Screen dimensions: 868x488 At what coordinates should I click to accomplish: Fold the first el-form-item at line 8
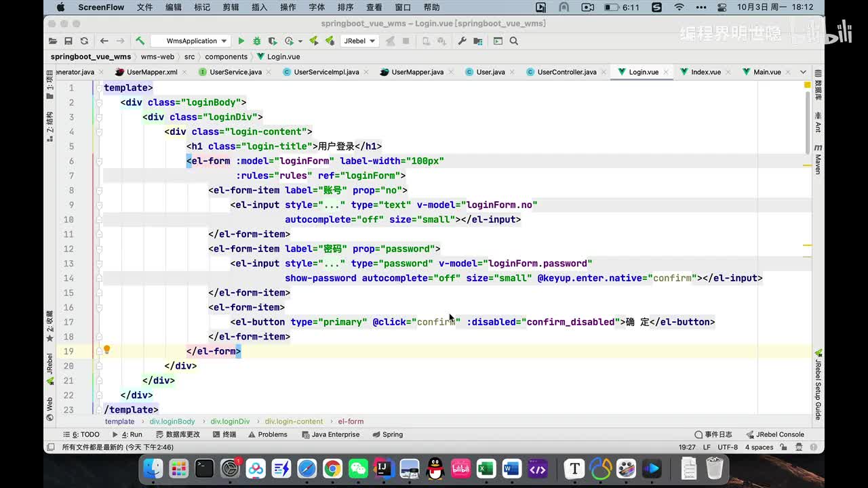pyautogui.click(x=99, y=190)
